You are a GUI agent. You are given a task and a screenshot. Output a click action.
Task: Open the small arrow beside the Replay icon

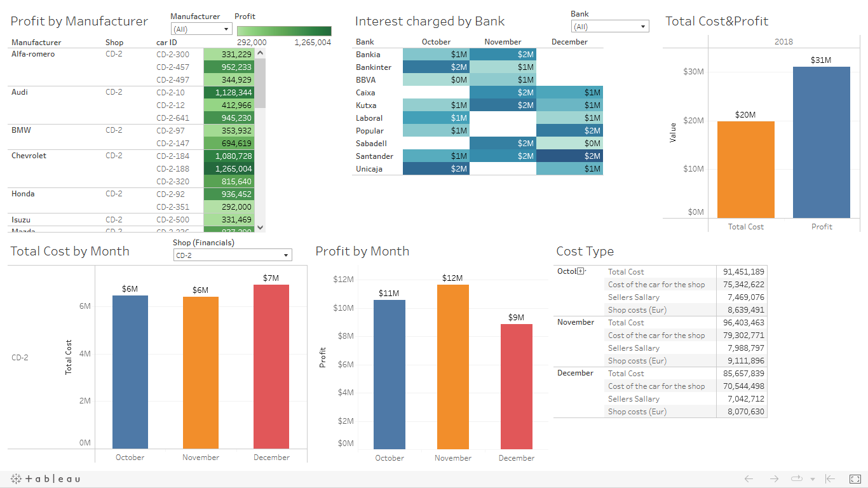click(x=813, y=479)
